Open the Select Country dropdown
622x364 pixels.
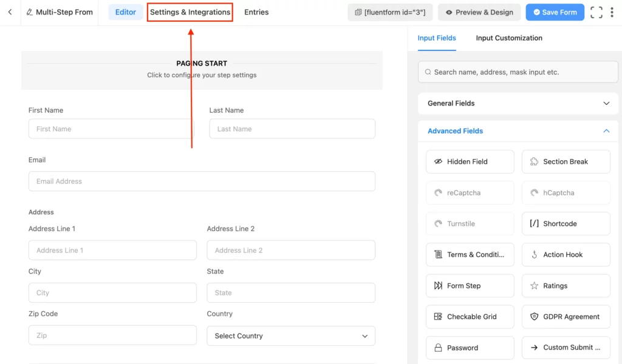[290, 335]
